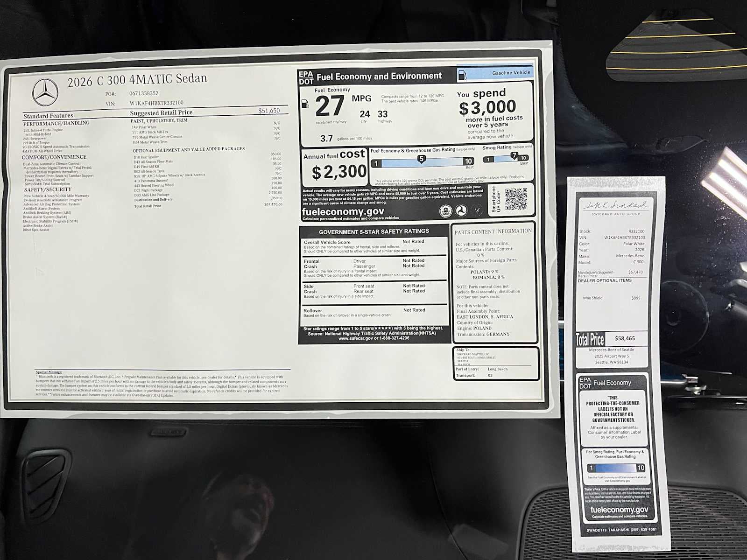Screen dimensions: 747x560
Task: Click the Mercedes-Benz star logo
Action: pyautogui.click(x=45, y=92)
